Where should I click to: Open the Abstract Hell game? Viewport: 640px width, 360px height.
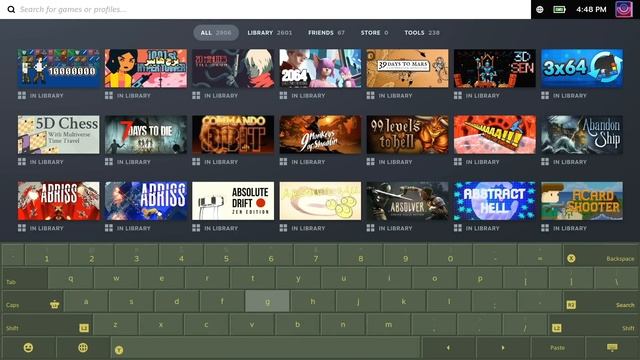[495, 201]
